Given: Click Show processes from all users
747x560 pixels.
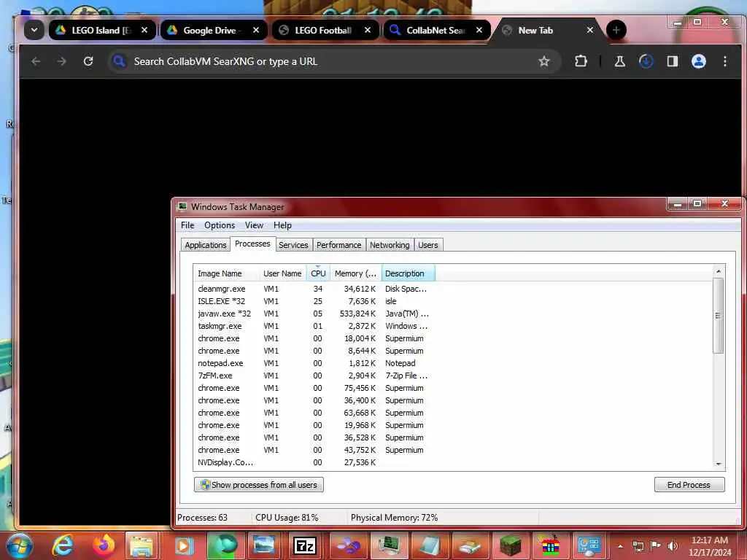Looking at the screenshot, I should tap(259, 485).
